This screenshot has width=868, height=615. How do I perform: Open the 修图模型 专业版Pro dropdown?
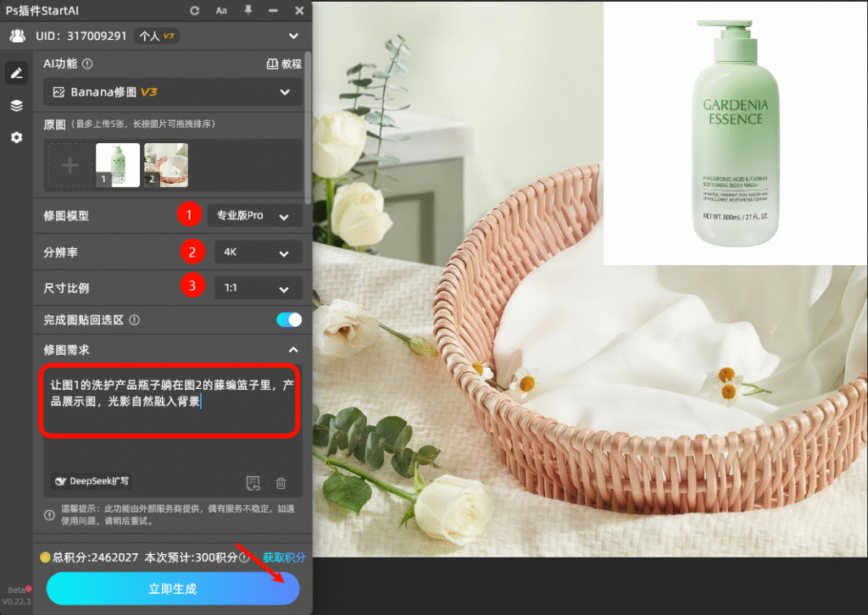pyautogui.click(x=255, y=214)
